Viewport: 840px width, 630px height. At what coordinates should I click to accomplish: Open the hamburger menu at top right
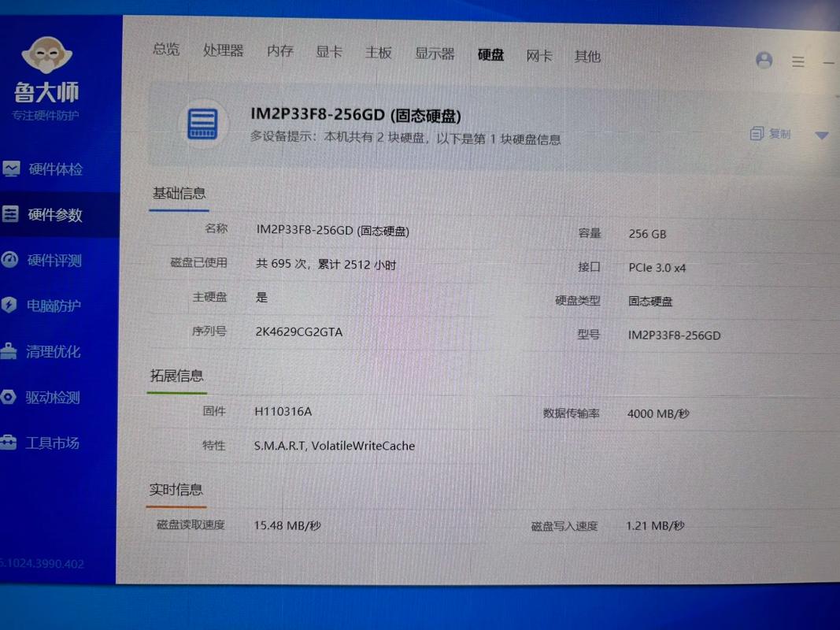point(798,61)
